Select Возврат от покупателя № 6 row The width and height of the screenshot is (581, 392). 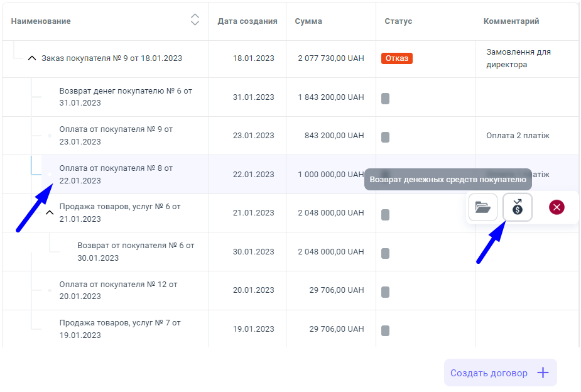[x=136, y=251]
